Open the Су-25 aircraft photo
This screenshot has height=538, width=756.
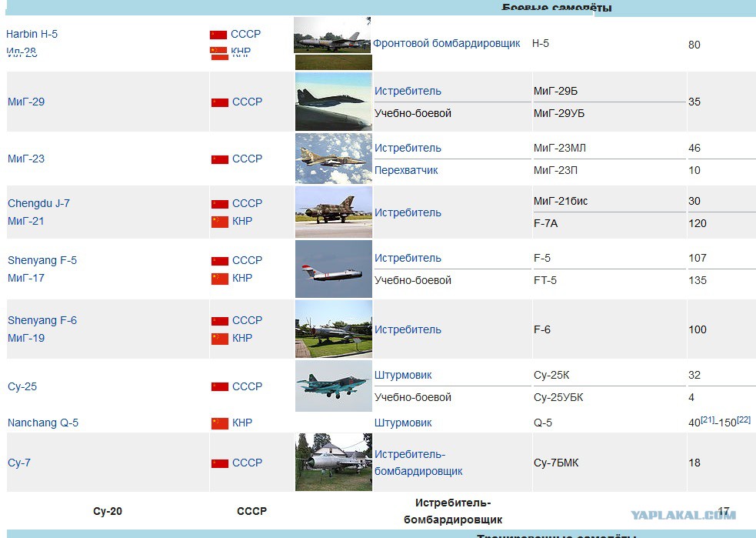334,386
